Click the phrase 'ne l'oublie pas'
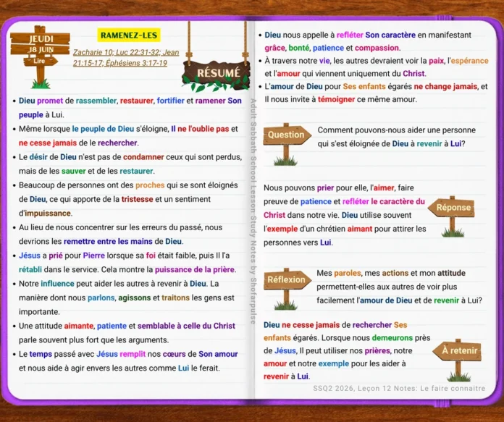Screen dimensions: 504x422 click(x=203, y=129)
